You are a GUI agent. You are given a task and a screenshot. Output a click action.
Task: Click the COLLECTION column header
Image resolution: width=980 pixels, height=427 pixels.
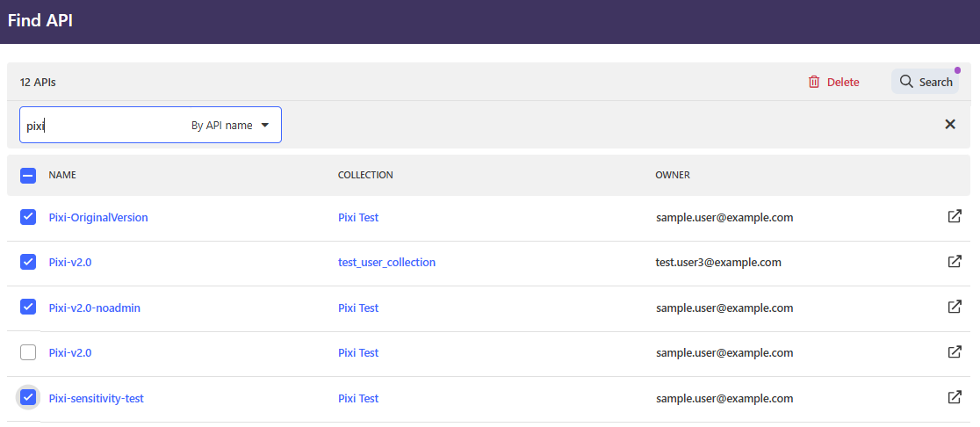point(365,175)
